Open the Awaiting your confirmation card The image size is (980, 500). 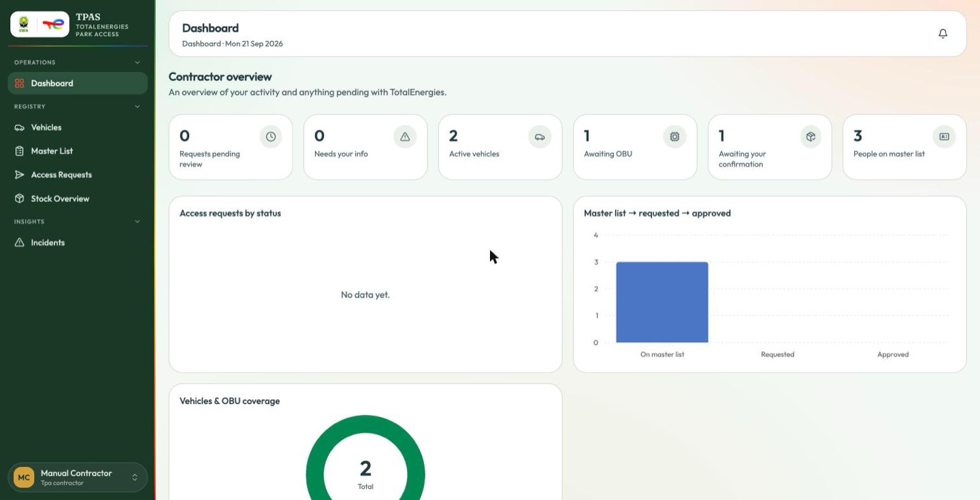pos(770,147)
